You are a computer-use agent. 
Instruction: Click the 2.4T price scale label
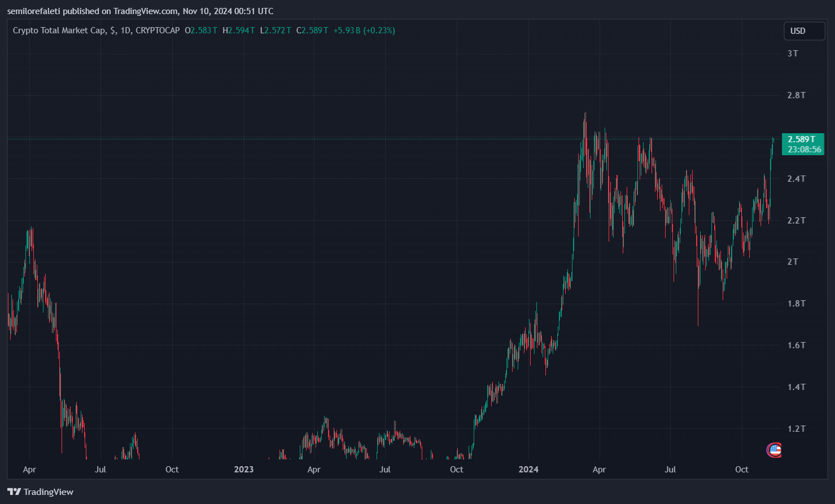click(796, 179)
